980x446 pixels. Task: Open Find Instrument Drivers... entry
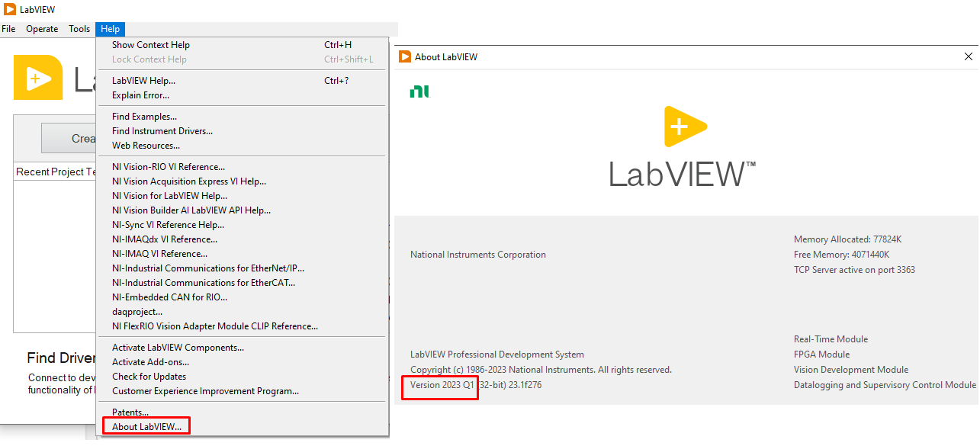tap(162, 131)
